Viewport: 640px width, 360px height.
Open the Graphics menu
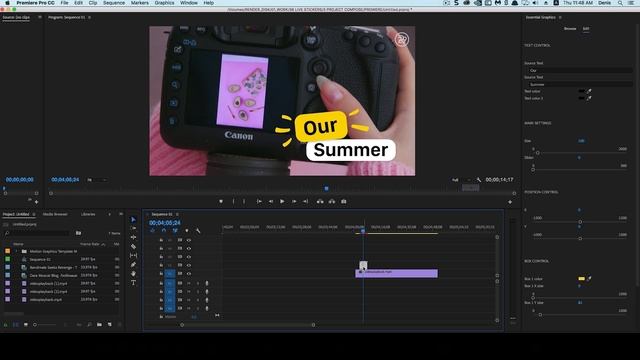[164, 3]
